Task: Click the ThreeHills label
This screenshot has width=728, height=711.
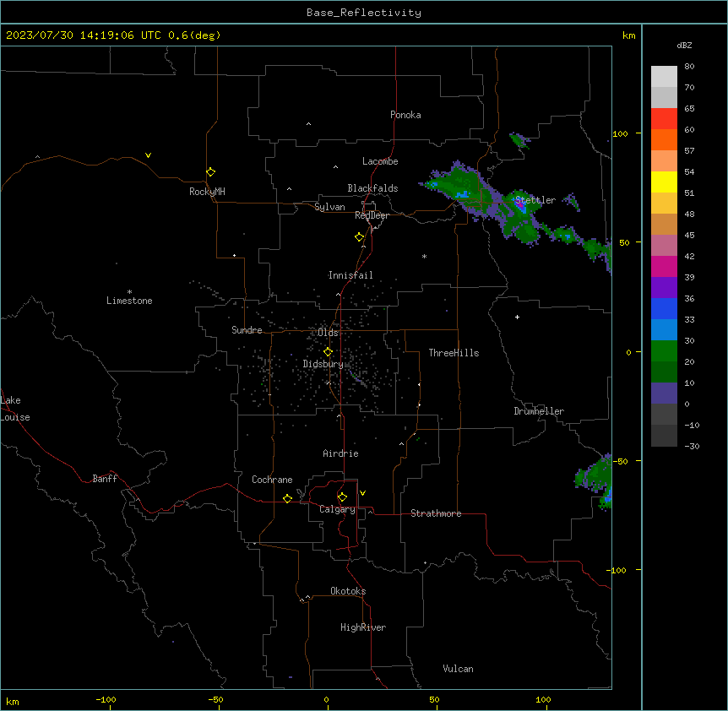Action: point(454,353)
